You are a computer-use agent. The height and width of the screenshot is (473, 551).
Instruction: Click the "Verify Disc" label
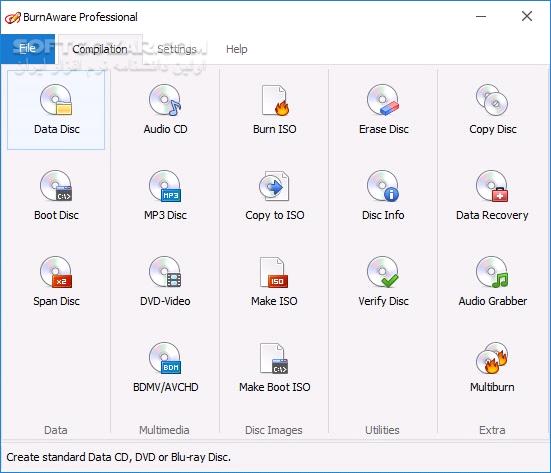[383, 302]
